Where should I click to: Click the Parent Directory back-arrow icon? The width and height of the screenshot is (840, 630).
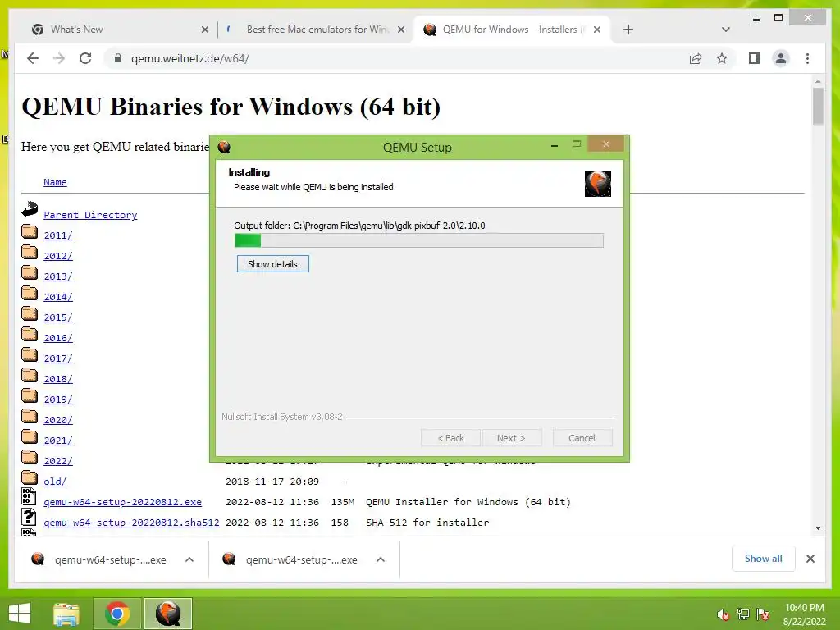30,209
